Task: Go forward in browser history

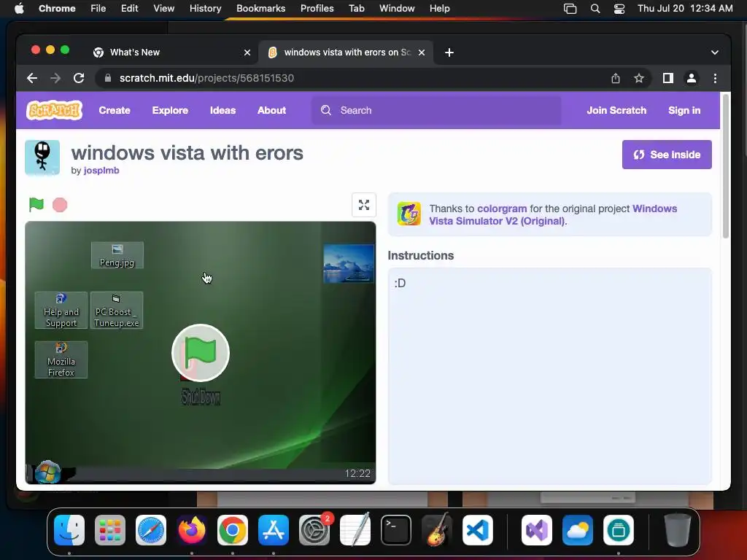Action: [55, 78]
